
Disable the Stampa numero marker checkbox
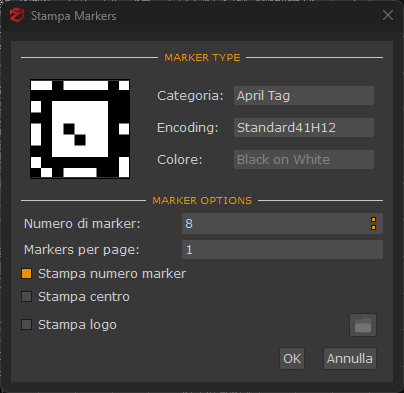click(26, 274)
